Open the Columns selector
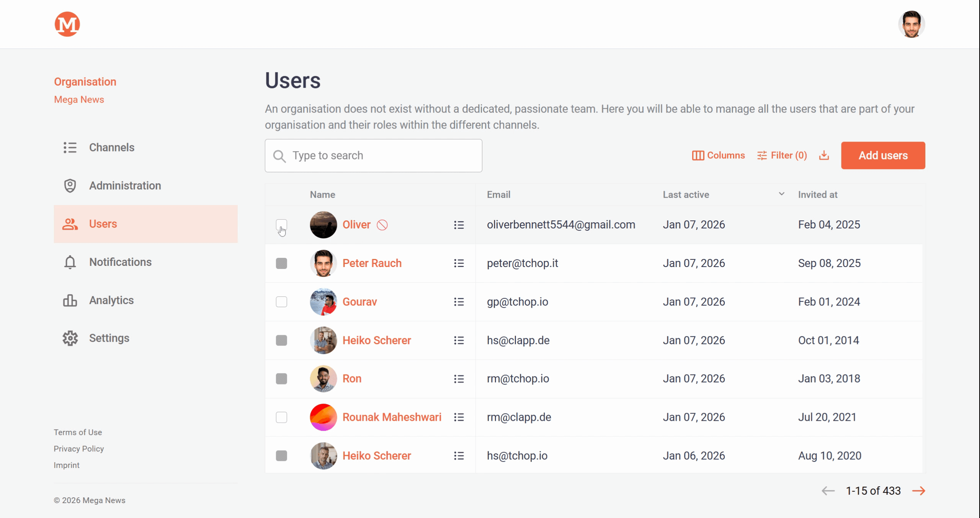The image size is (980, 518). [x=718, y=155]
